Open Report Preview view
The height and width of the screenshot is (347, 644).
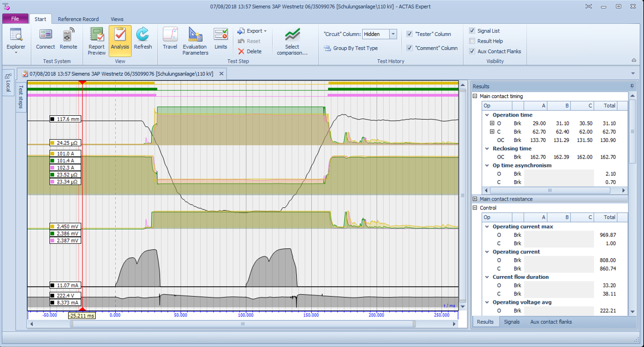coord(96,41)
